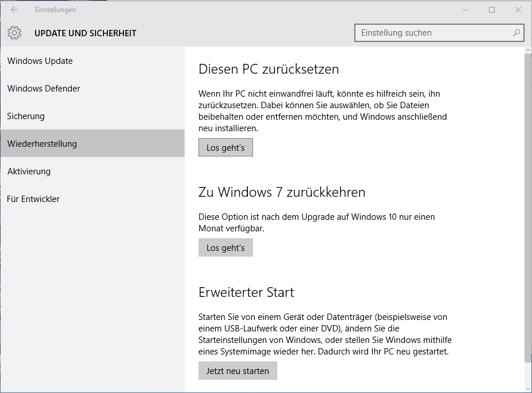This screenshot has height=393, width=532.
Task: Start PC reset with Los geht's
Action: point(225,148)
